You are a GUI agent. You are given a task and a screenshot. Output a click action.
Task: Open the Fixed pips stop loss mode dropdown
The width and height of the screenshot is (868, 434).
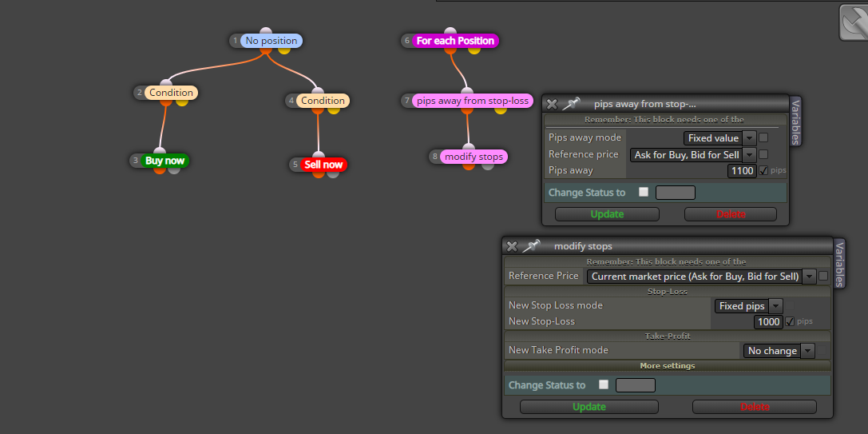(748, 306)
